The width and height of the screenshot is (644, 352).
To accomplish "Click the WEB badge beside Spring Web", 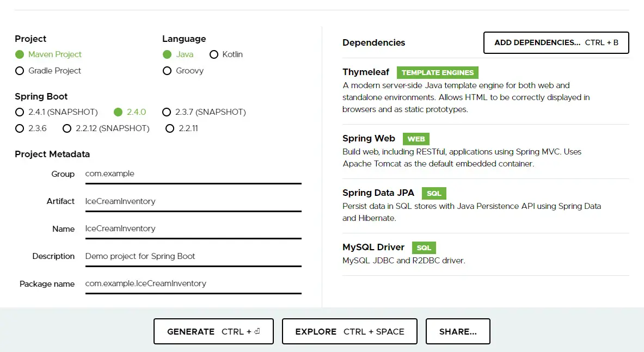I will [415, 139].
